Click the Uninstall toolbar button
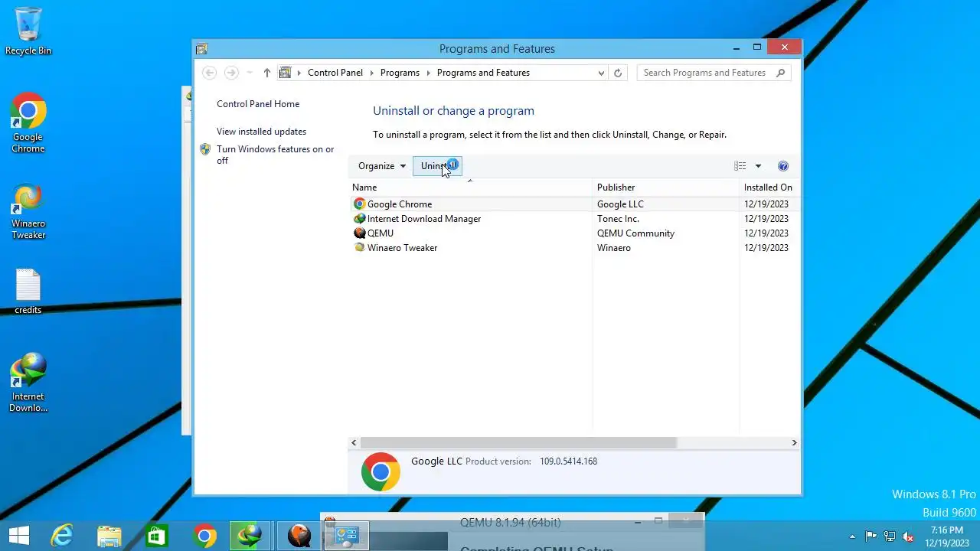980x551 pixels. pyautogui.click(x=437, y=166)
